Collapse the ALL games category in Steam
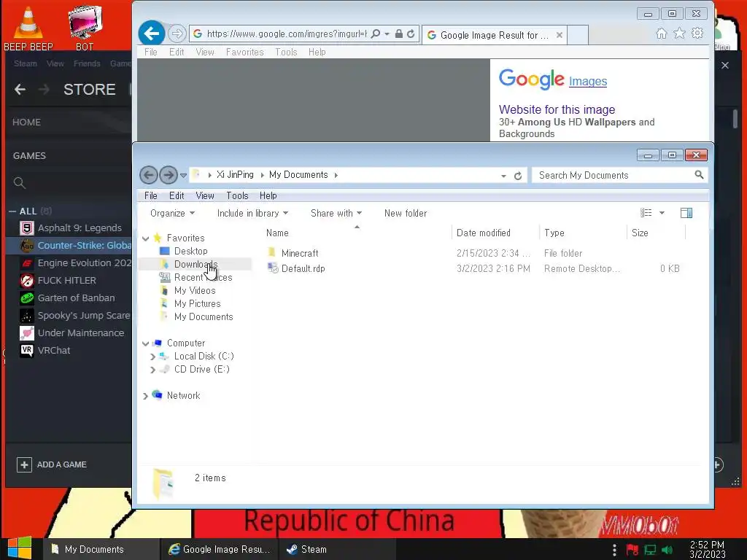 [x=12, y=211]
